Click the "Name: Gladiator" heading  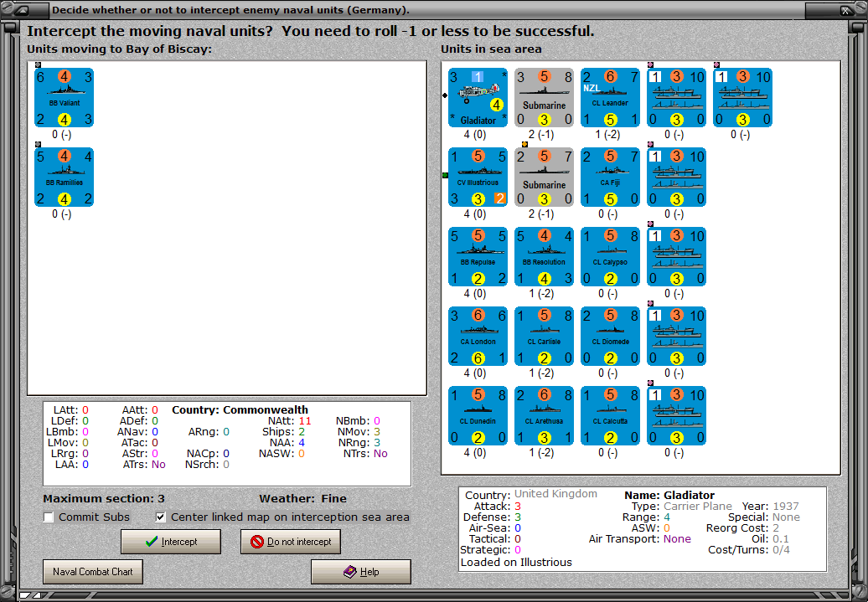pyautogui.click(x=669, y=495)
